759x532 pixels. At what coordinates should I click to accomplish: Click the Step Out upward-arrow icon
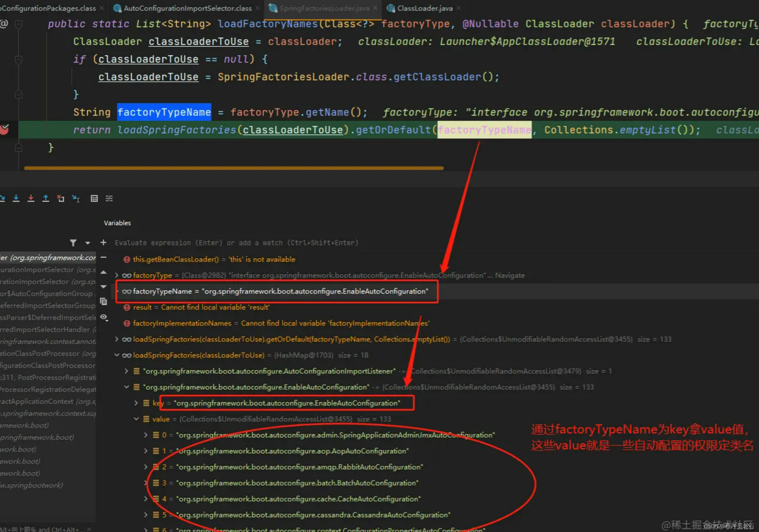[x=46, y=198]
